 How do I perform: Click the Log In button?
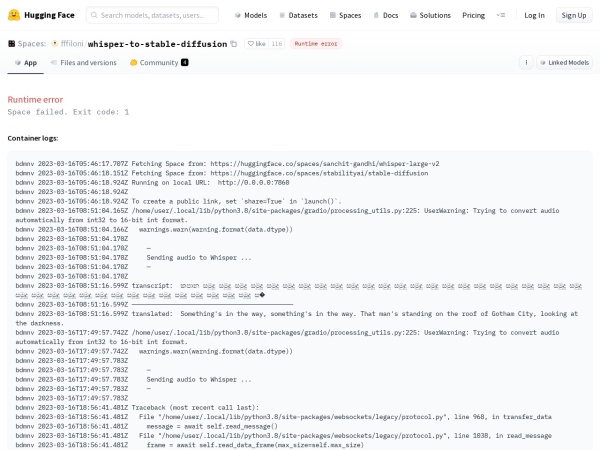click(535, 15)
